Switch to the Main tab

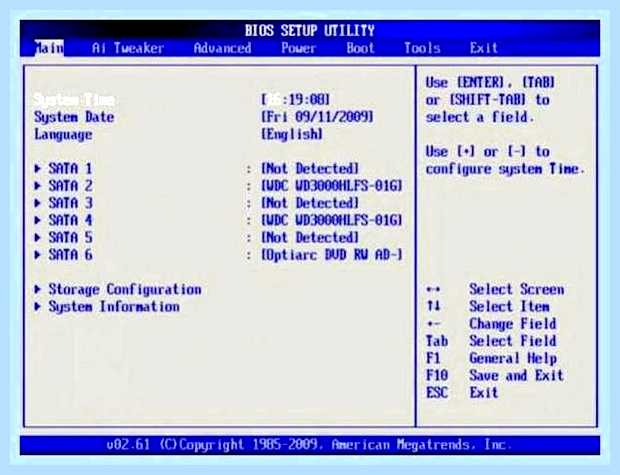coord(49,48)
